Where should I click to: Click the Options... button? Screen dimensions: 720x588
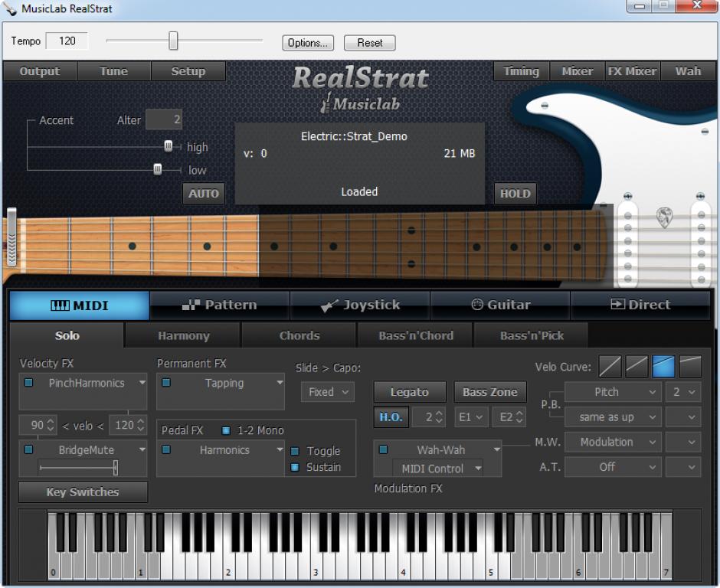pos(308,43)
